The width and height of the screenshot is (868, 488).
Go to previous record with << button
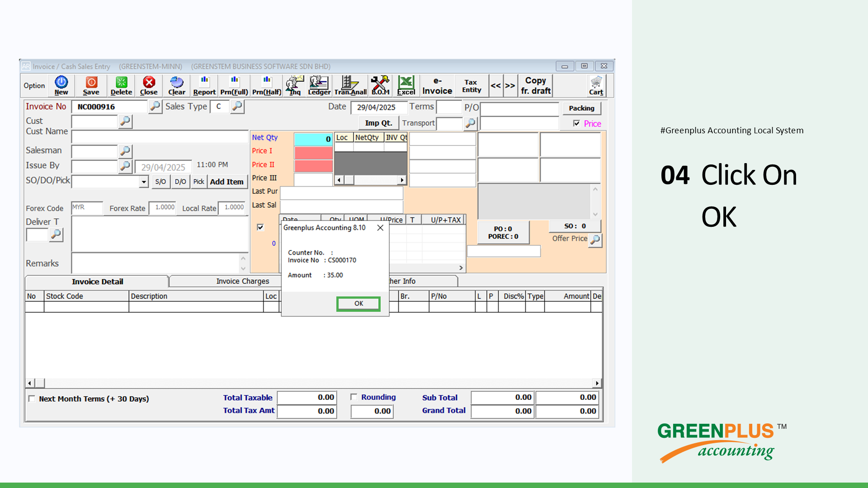tap(495, 86)
